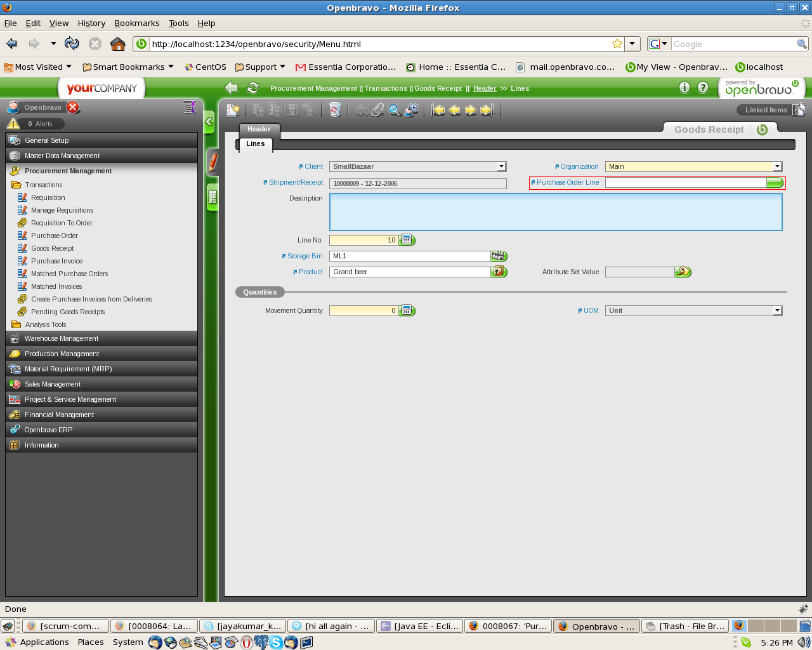Screen dimensions: 812x650
Task: Open the Attribute Set Value selector icon
Action: coord(683,272)
